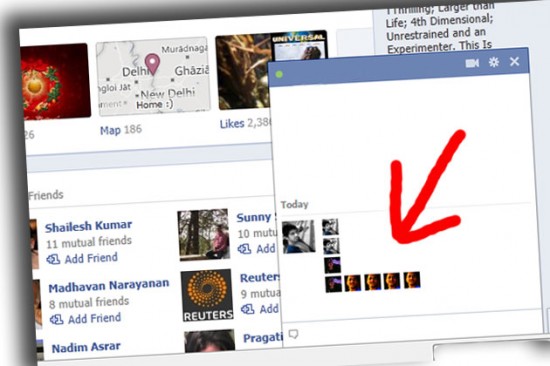Open the Likes section
This screenshot has height=366, width=550.
(232, 124)
